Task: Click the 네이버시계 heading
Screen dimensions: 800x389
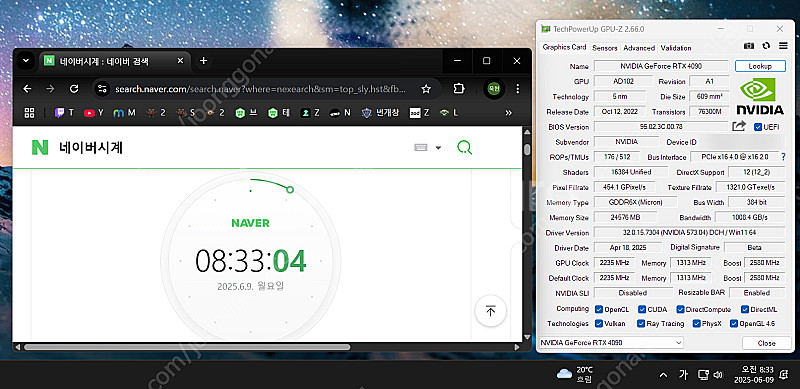Action: (x=91, y=148)
